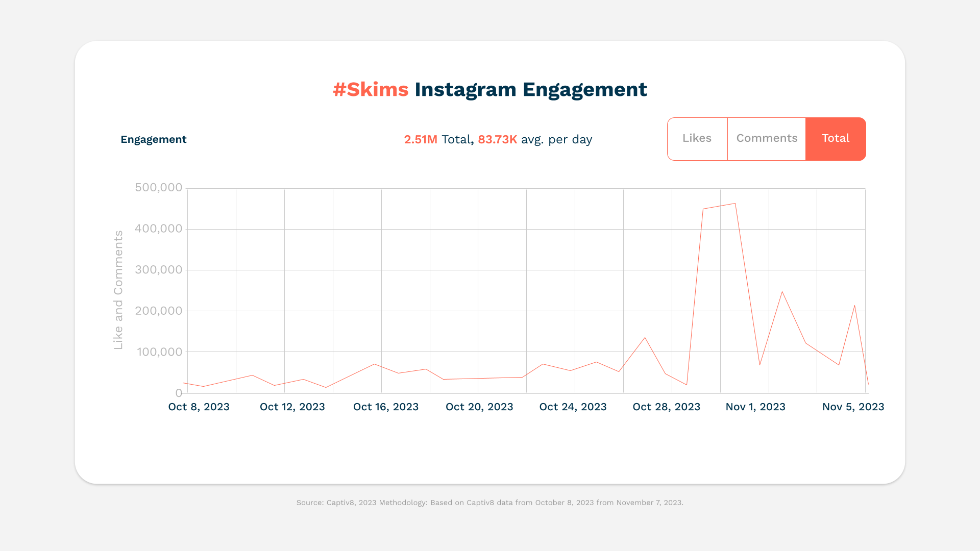Select the active Total toggle

[x=836, y=138]
